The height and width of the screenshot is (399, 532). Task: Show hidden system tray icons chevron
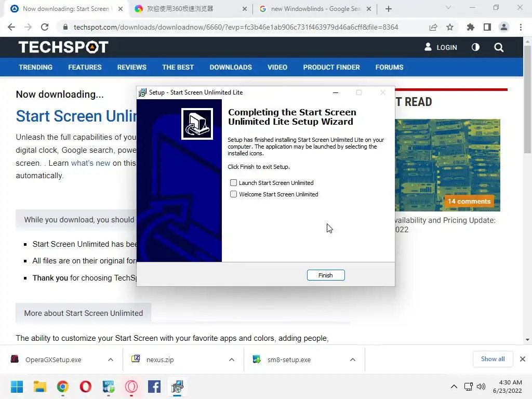click(454, 387)
